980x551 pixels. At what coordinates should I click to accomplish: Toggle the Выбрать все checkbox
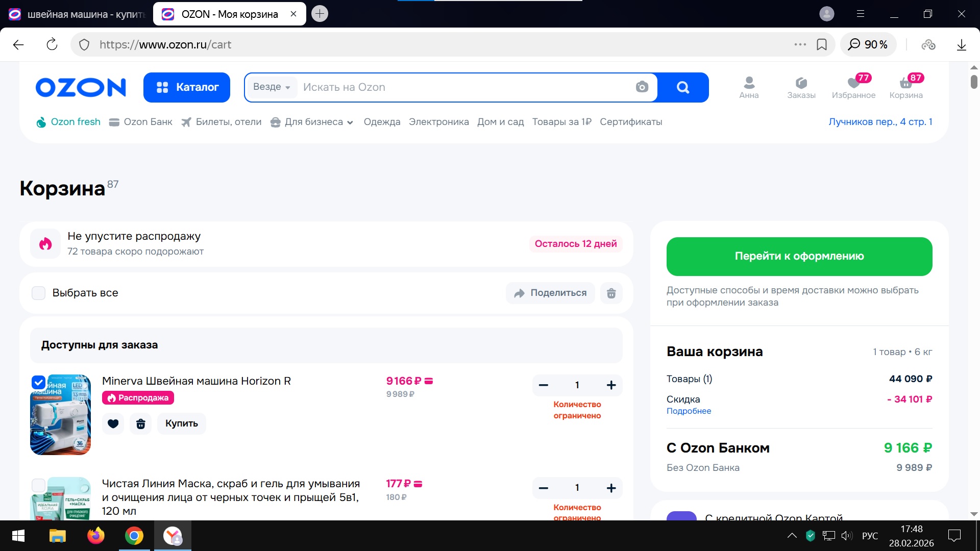coord(39,293)
